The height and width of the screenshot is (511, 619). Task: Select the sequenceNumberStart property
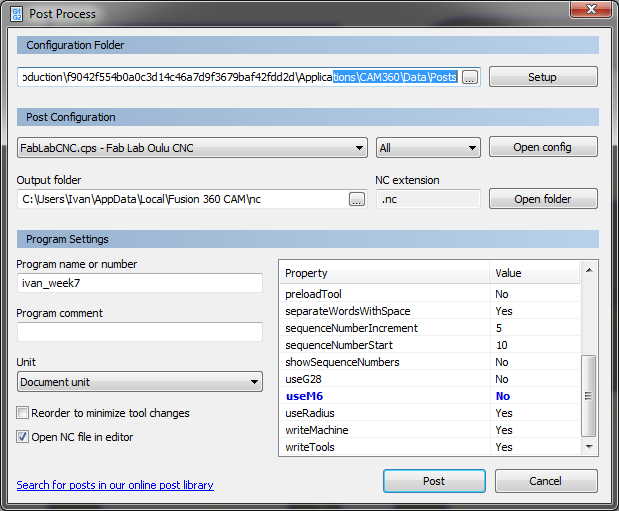click(339, 345)
